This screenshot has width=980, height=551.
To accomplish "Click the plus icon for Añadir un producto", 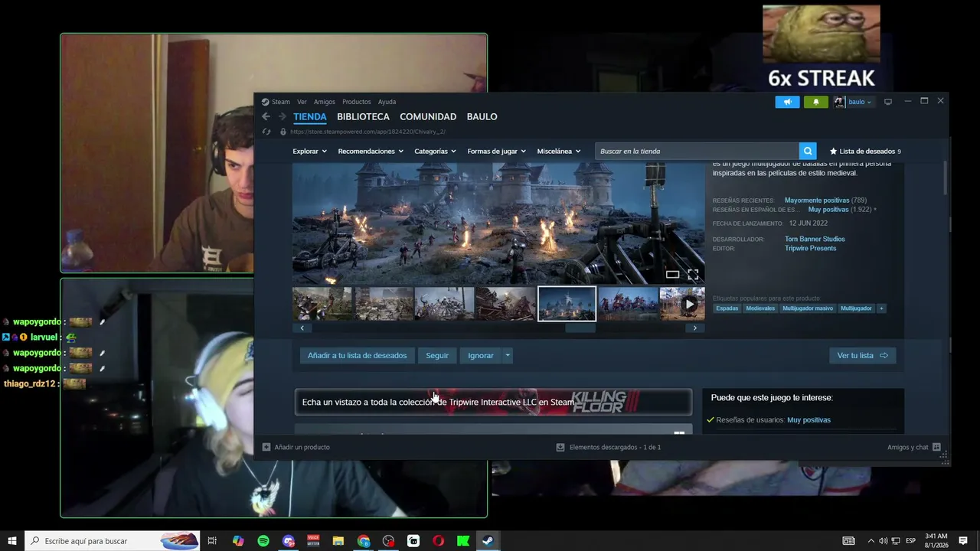I will (266, 447).
